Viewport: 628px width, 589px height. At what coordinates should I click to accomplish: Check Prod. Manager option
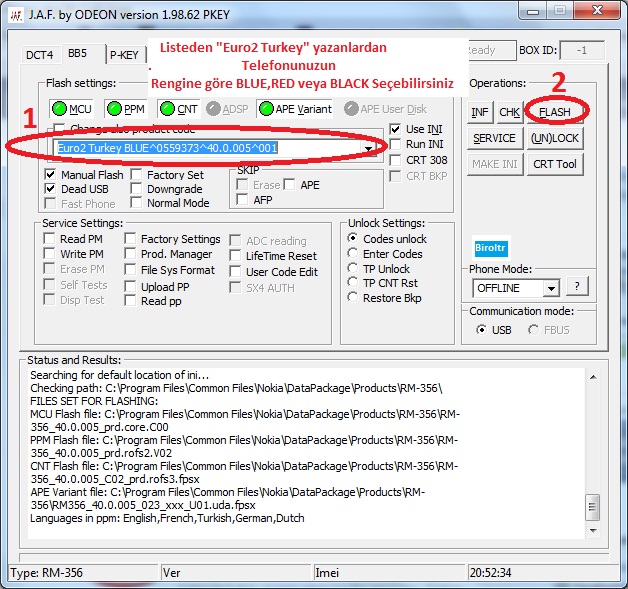click(x=130, y=254)
